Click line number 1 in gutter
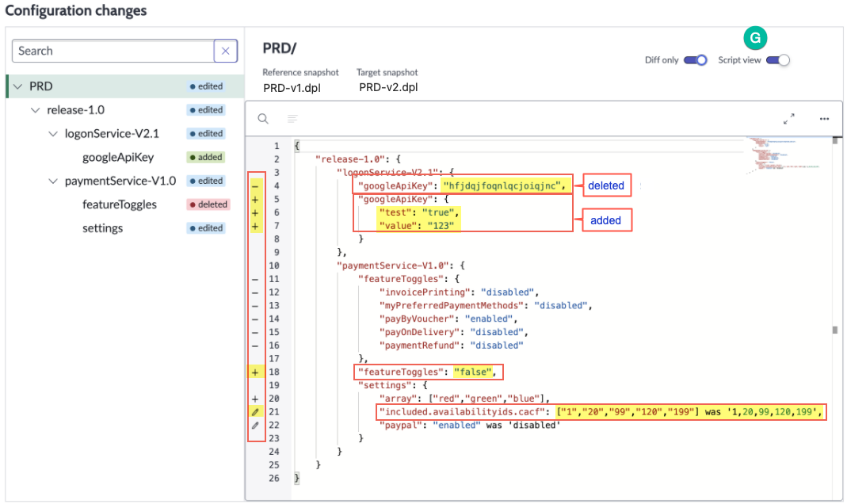This screenshot has width=847, height=504. [277, 146]
